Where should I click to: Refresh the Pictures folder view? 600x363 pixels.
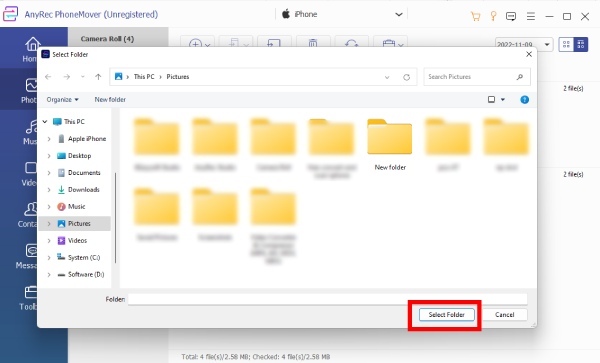point(406,77)
